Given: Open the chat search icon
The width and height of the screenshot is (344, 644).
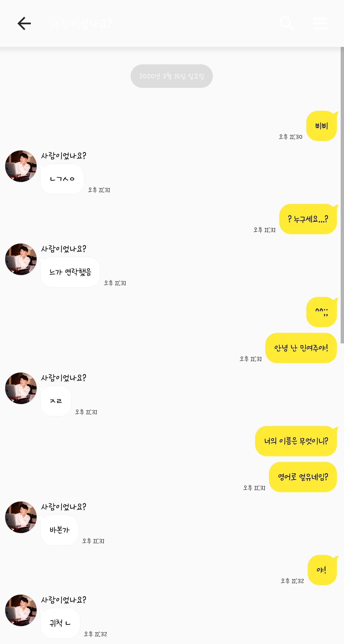Looking at the screenshot, I should tap(287, 23).
